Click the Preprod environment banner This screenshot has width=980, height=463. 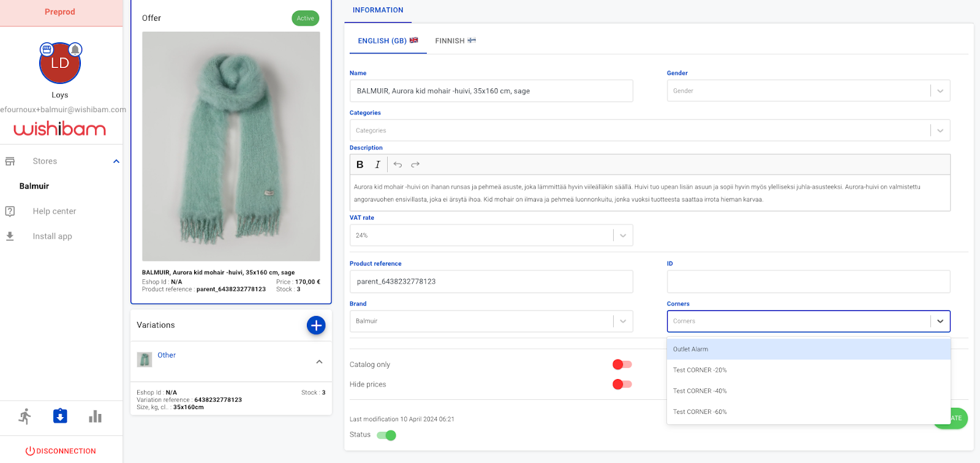point(61,13)
